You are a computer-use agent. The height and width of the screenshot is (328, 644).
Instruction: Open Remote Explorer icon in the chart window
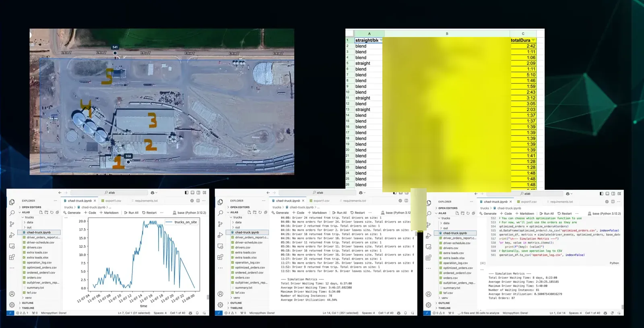click(12, 246)
